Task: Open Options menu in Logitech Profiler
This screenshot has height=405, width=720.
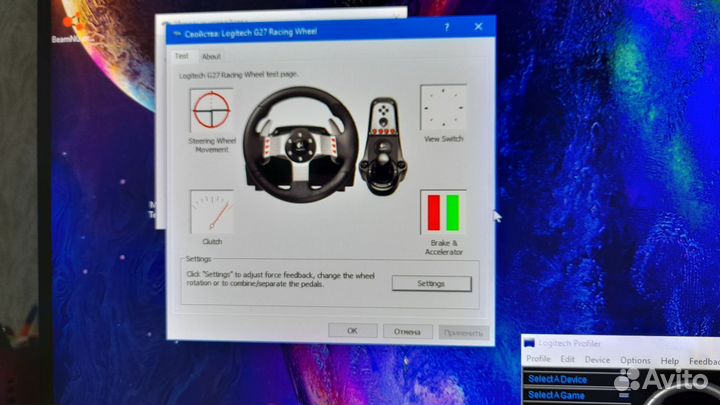Action: [635, 361]
